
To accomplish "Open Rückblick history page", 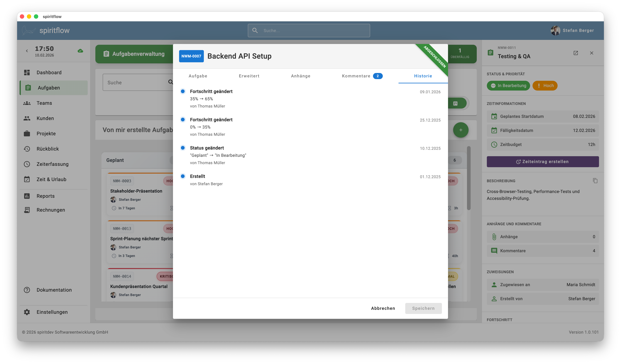I will 48,149.
